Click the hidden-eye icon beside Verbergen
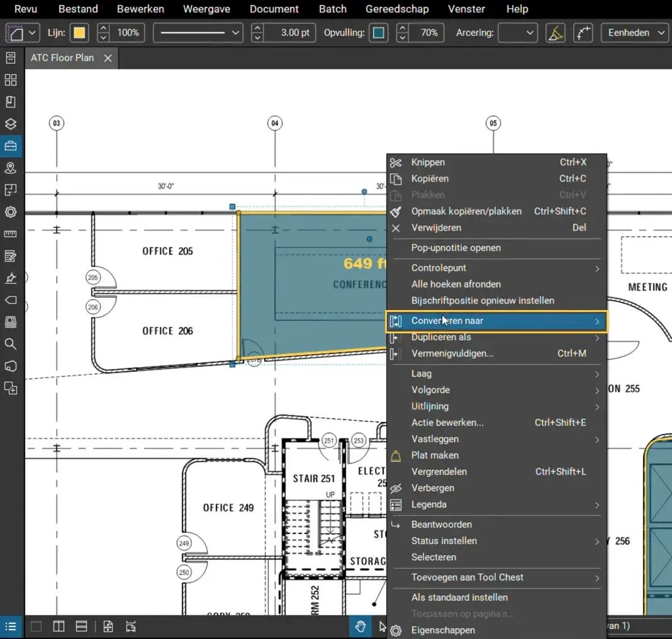672x639 pixels. tap(396, 488)
